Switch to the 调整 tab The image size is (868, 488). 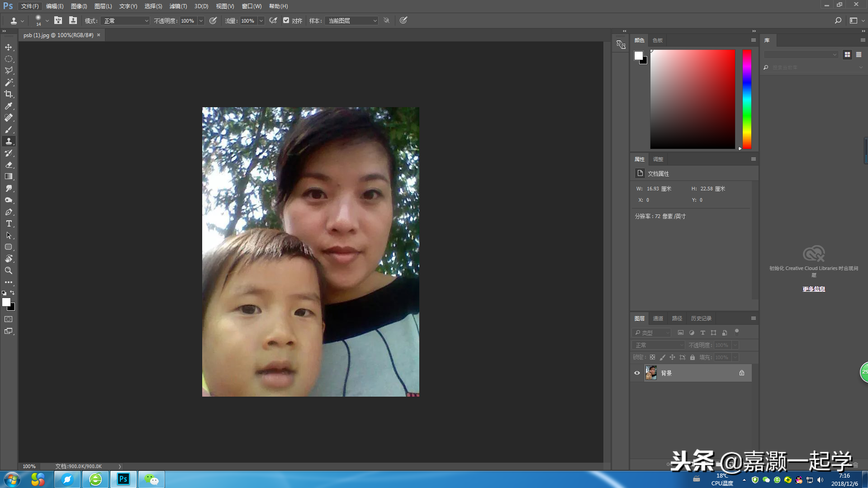point(658,159)
